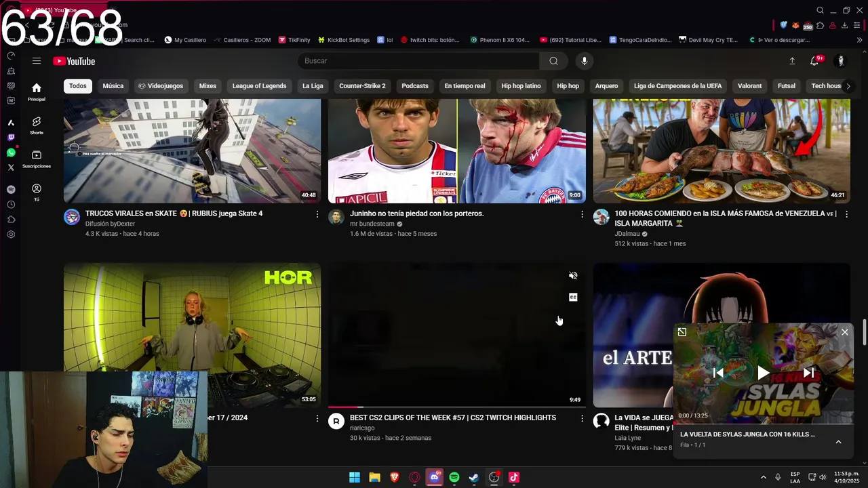Viewport: 868px width, 488px height.
Task: Open Twitch in Opera GX sidebar
Action: click(11, 138)
